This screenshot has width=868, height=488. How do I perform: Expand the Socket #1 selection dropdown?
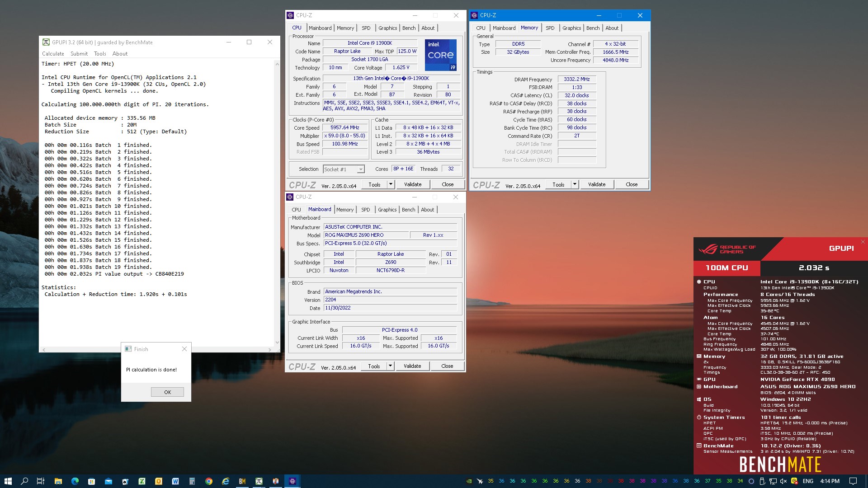coord(361,169)
